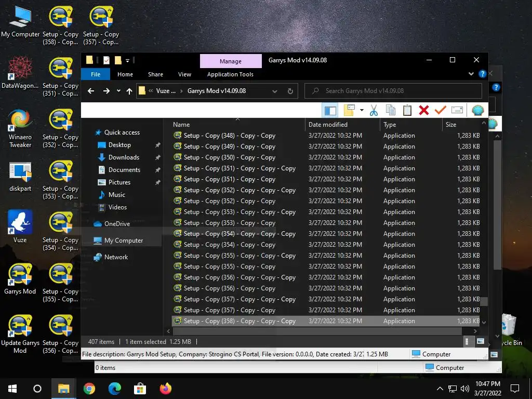The width and height of the screenshot is (532, 399).
Task: Switch to the View ribbon tab
Action: [x=184, y=74]
